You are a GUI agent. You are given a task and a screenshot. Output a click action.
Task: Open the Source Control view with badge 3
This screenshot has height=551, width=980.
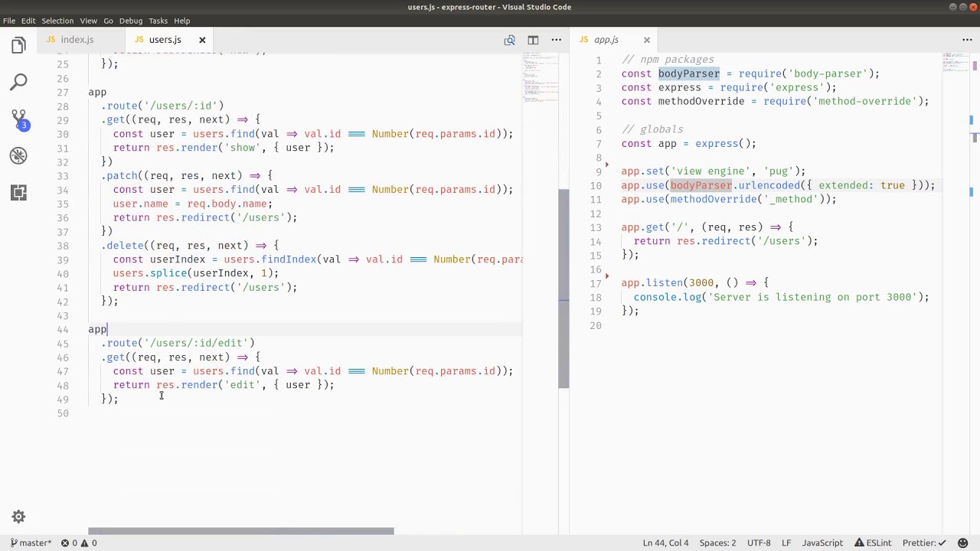coord(18,119)
